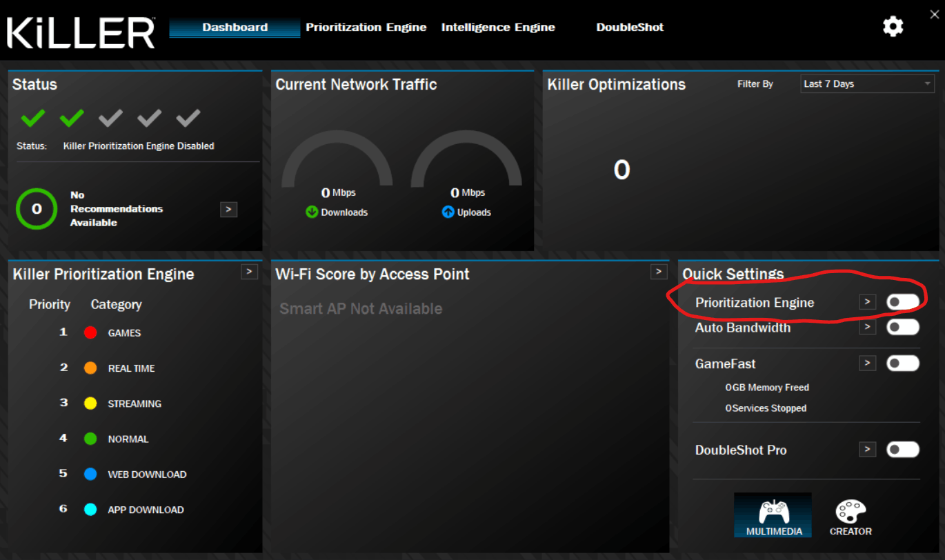Click the KILLER logo
The height and width of the screenshot is (560, 945).
81,32
